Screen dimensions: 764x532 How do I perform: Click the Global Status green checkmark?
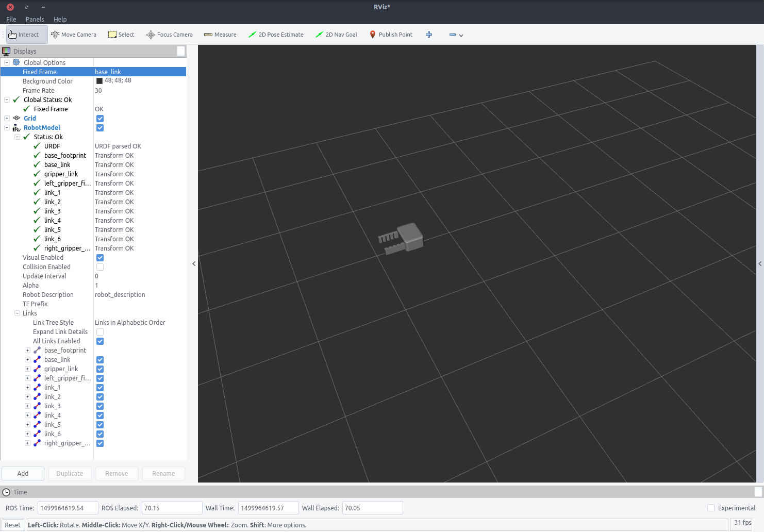click(x=16, y=99)
